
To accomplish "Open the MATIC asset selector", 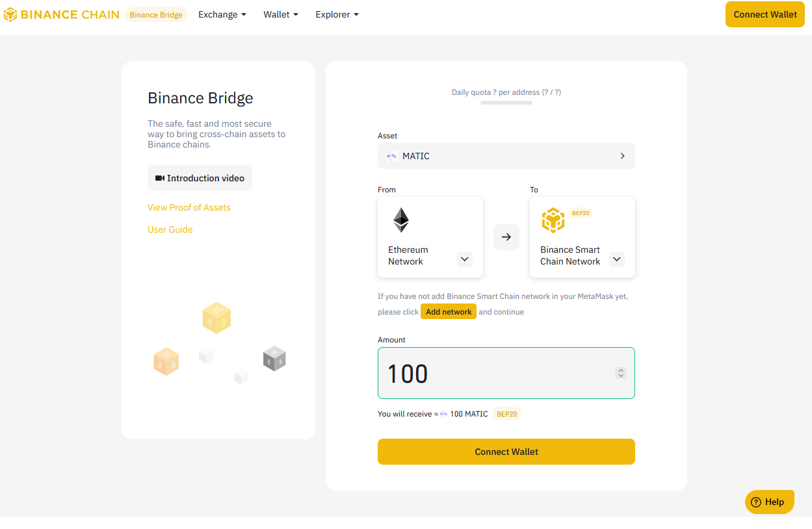I will (x=506, y=156).
